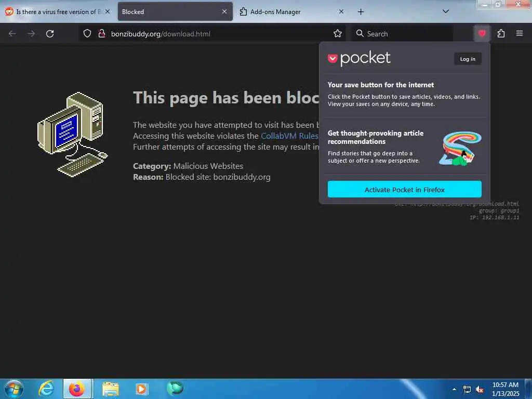Open a new tab
Image resolution: width=532 pixels, height=399 pixels.
[361, 12]
